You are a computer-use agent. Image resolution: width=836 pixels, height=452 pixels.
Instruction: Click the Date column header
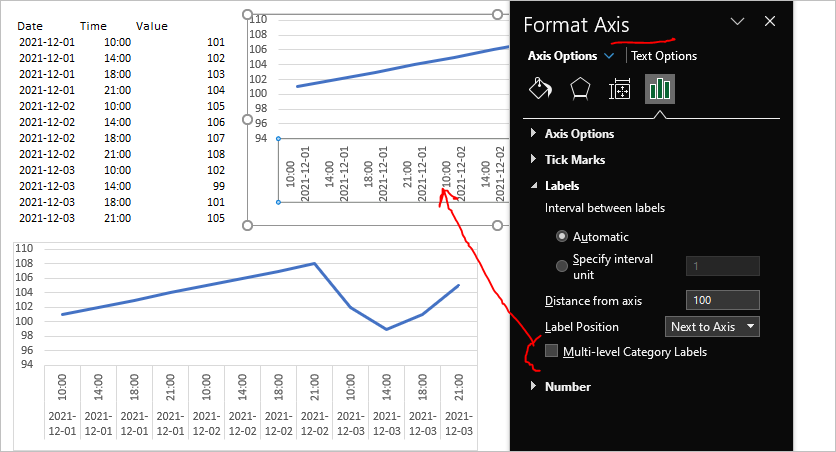[x=30, y=26]
